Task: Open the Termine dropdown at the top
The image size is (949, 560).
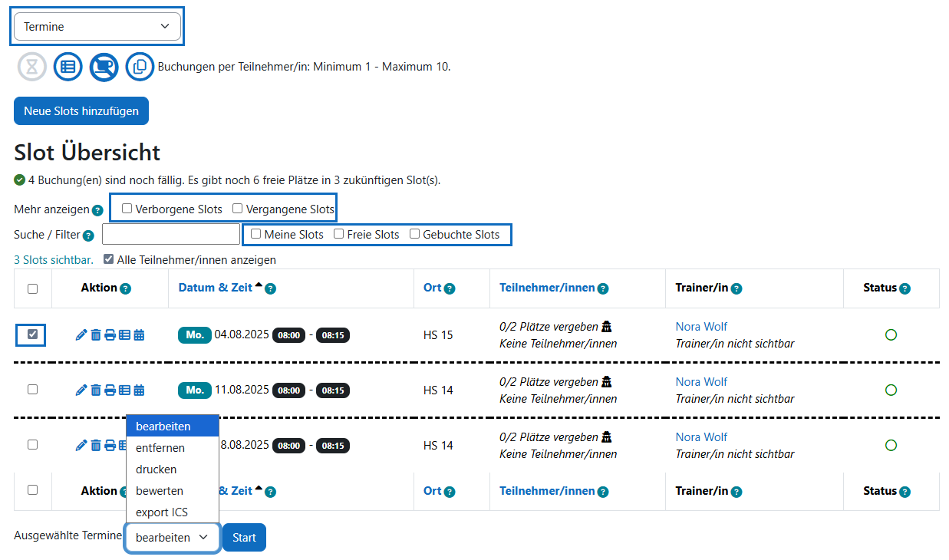Action: click(97, 26)
